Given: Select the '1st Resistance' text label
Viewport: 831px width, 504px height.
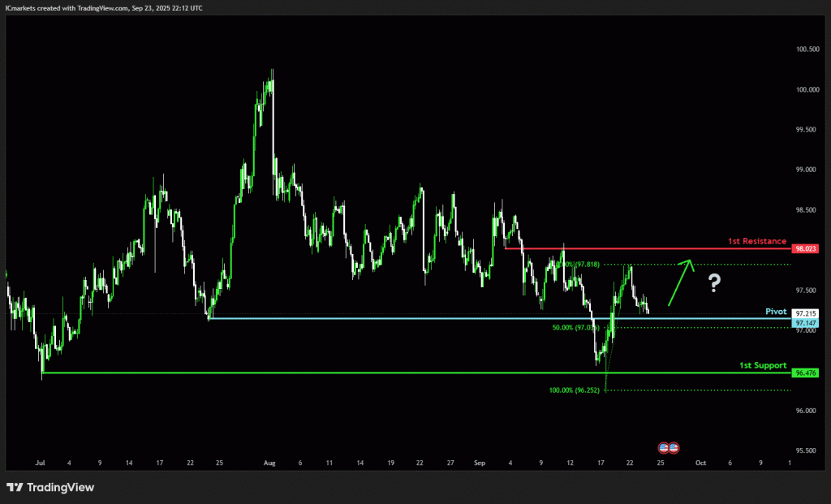Looking at the screenshot, I should (756, 241).
